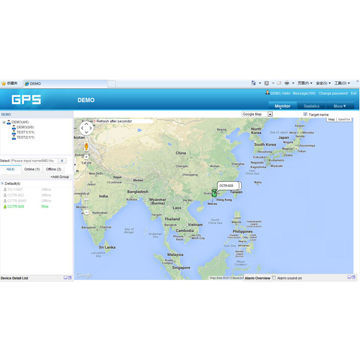
Task: Switch map to Map view button
Action: (x=331, y=119)
